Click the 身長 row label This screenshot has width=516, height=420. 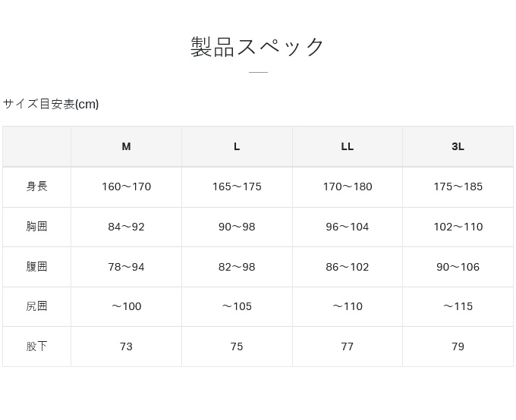click(x=36, y=186)
